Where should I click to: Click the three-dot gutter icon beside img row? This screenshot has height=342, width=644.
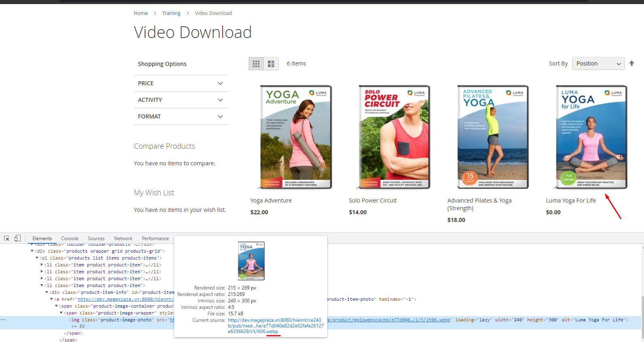[3, 320]
